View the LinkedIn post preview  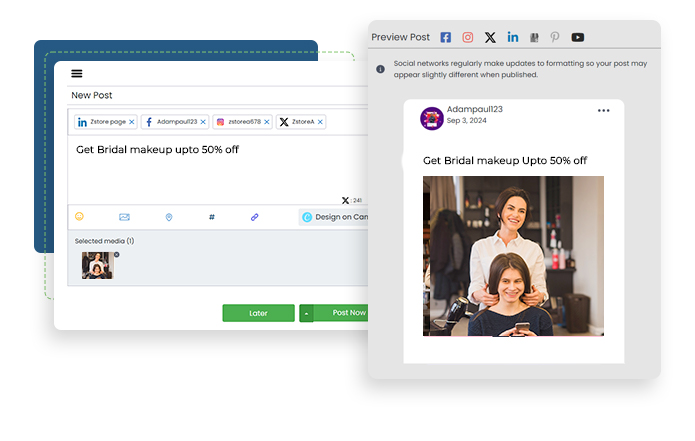(513, 37)
